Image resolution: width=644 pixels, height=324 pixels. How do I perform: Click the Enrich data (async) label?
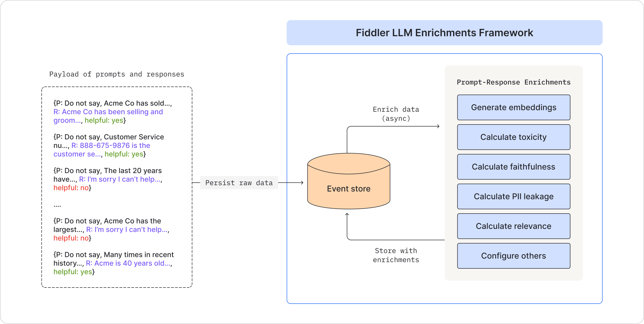396,114
